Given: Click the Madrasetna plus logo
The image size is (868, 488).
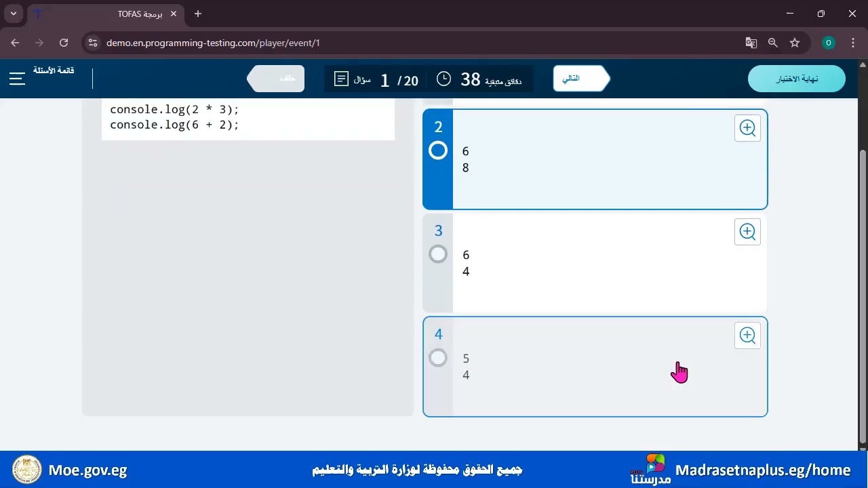Looking at the screenshot, I should [x=650, y=469].
